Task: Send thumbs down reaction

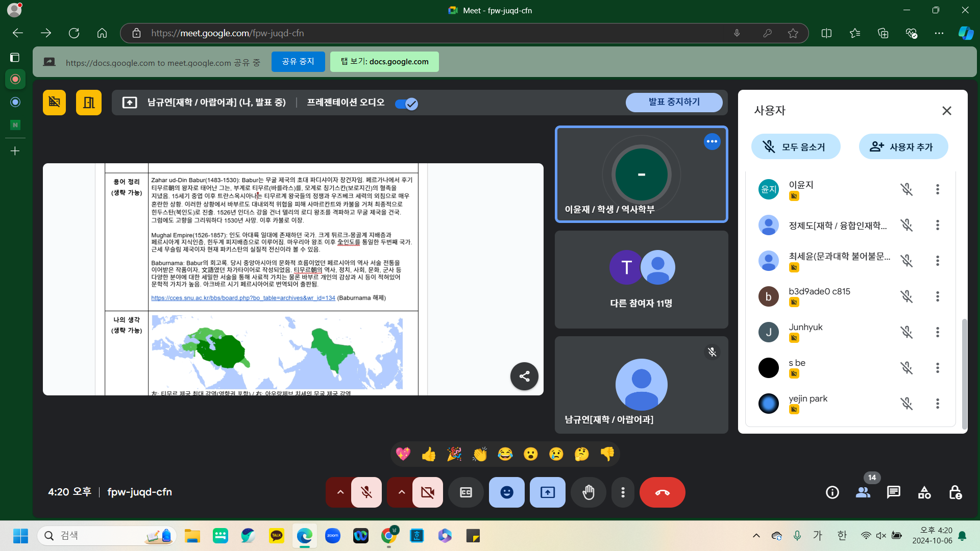Action: [607, 454]
